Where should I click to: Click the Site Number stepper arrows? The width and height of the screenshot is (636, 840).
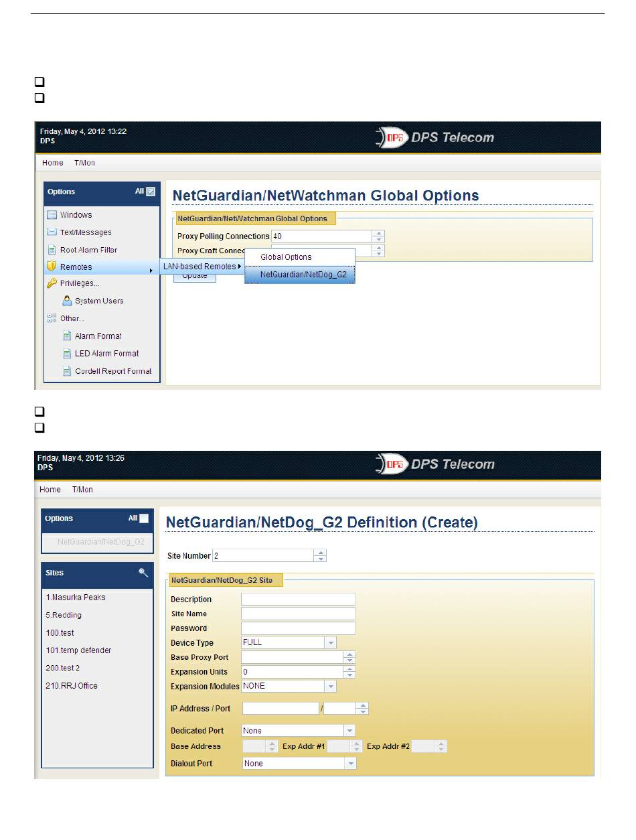(321, 556)
